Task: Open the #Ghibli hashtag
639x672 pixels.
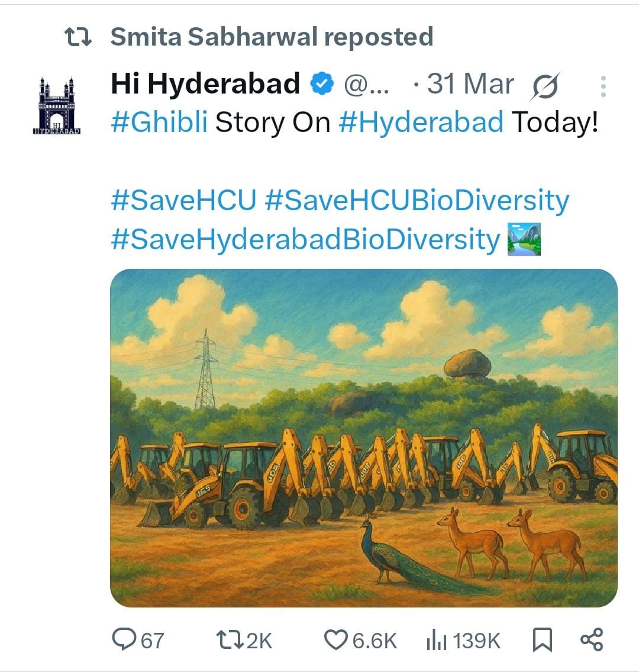Action: 159,122
